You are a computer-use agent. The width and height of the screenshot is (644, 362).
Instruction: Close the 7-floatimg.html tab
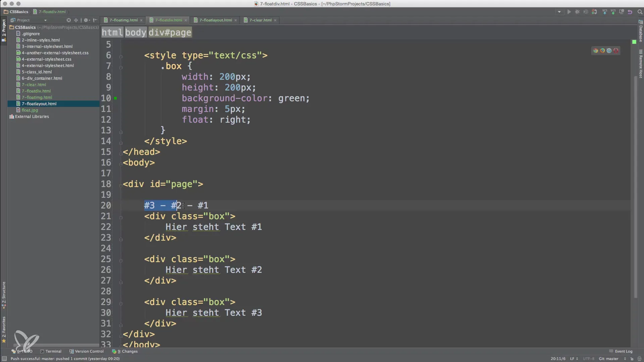[x=141, y=20]
